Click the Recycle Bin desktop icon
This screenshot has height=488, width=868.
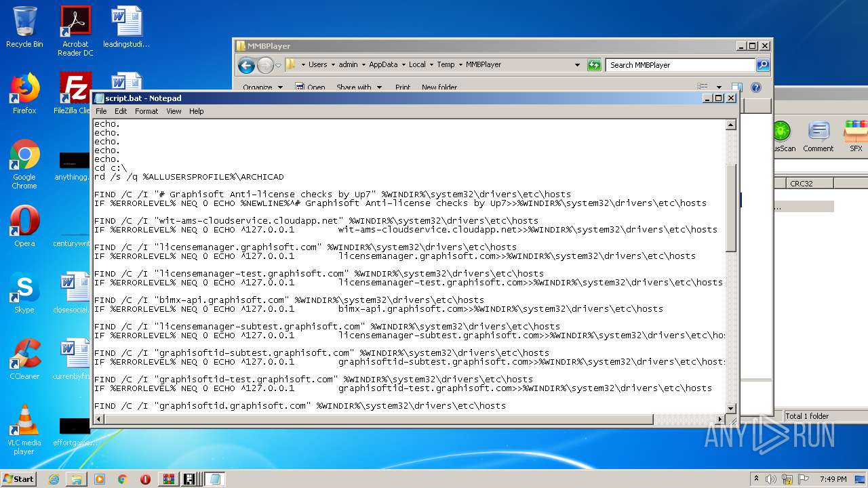[x=24, y=28]
